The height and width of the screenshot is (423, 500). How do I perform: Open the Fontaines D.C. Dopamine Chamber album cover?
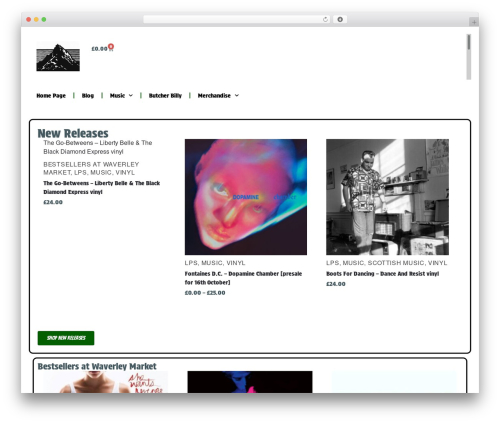246,197
